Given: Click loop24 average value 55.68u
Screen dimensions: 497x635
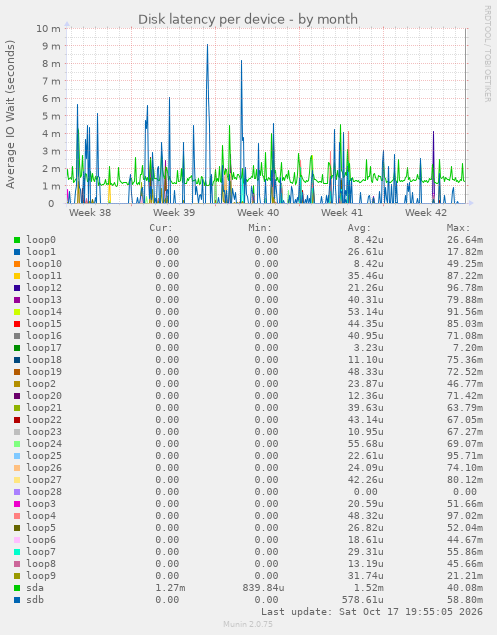Looking at the screenshot, I should [365, 444].
